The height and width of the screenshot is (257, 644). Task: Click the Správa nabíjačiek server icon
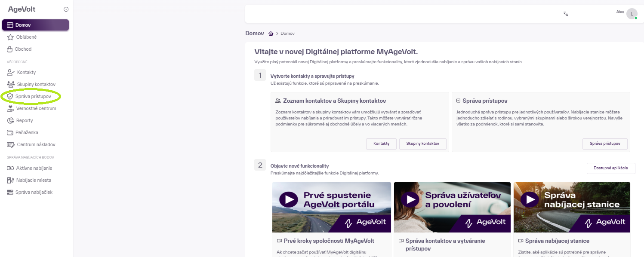[10, 192]
